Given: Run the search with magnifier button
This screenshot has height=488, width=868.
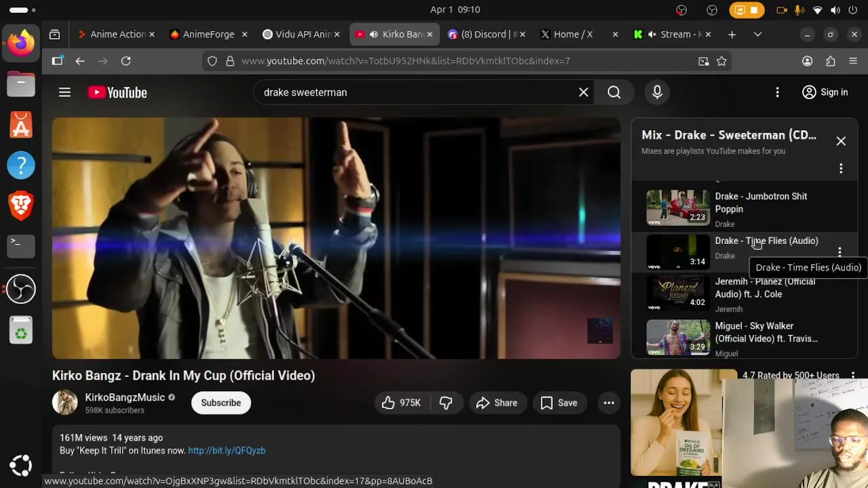Looking at the screenshot, I should coord(614,92).
